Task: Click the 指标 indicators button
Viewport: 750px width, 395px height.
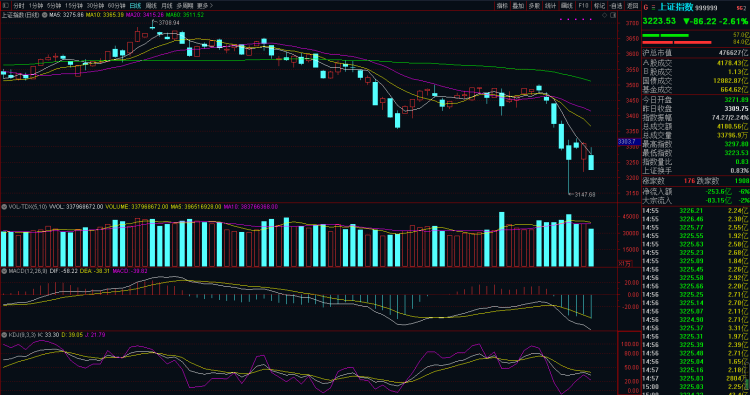Action: [502, 6]
